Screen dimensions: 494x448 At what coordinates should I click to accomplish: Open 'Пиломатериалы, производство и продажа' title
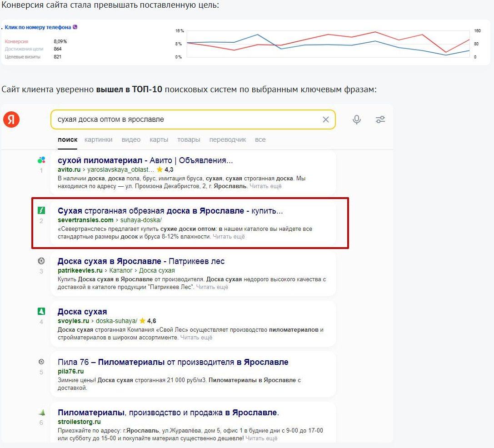[x=168, y=413]
